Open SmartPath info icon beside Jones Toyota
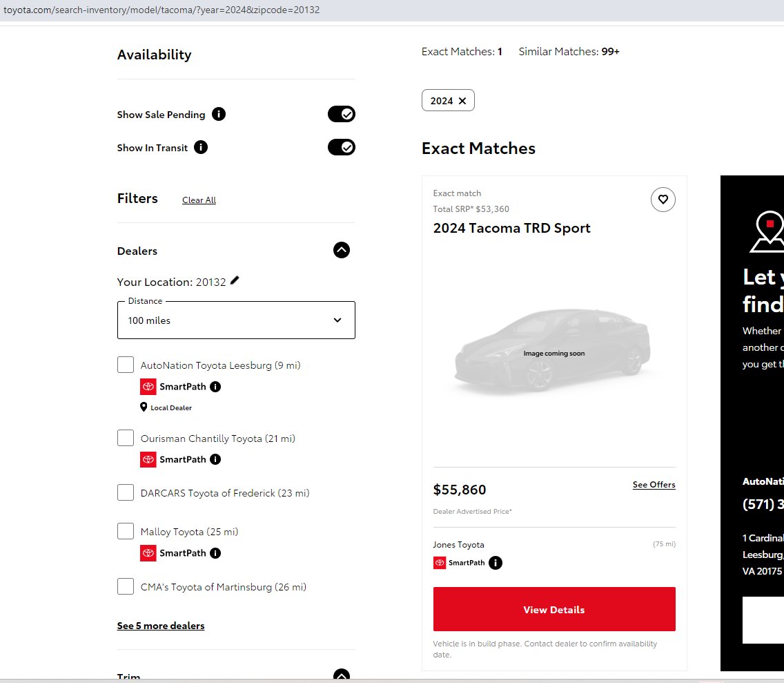The image size is (784, 683). (x=495, y=563)
